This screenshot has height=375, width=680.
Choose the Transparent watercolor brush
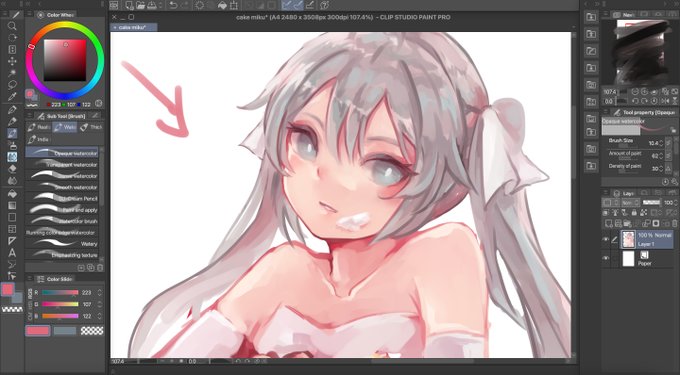tap(62, 165)
